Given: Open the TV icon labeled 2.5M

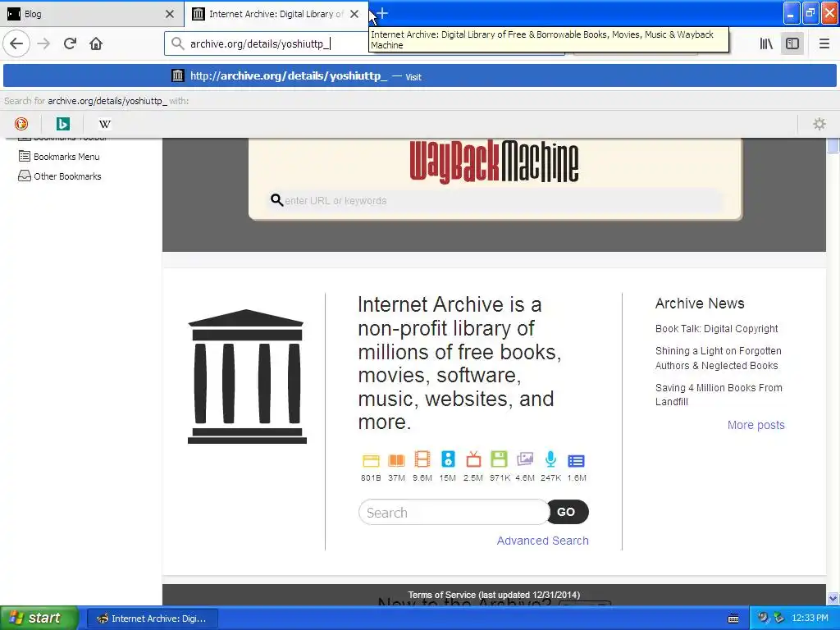Looking at the screenshot, I should [x=473, y=459].
